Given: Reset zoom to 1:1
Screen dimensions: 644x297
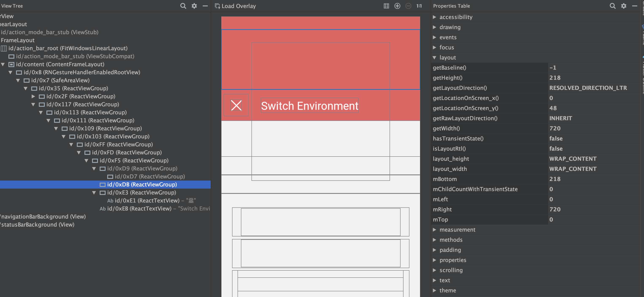Looking at the screenshot, I should tap(419, 6).
